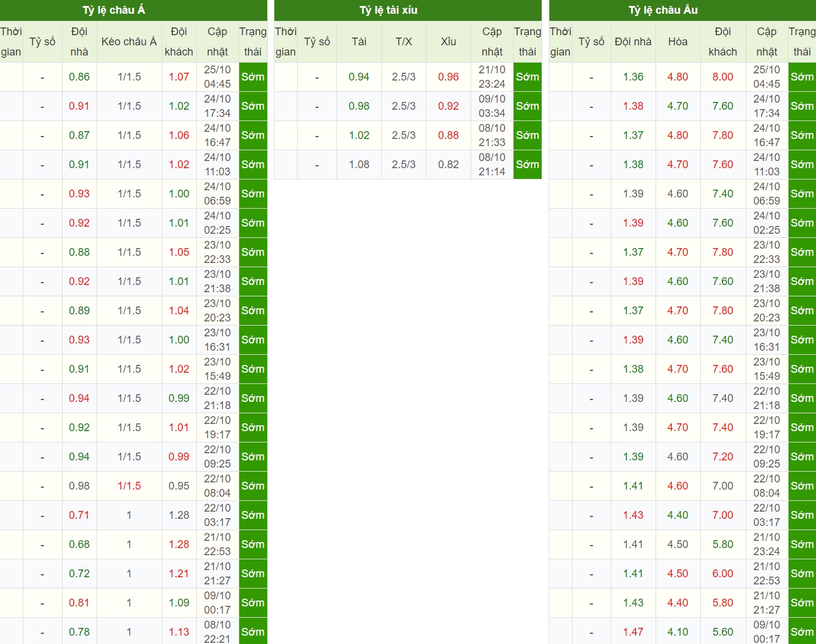Screen dimensions: 816x644
Task: Select away odds 8.00 in châu Âu table
Action: (722, 77)
